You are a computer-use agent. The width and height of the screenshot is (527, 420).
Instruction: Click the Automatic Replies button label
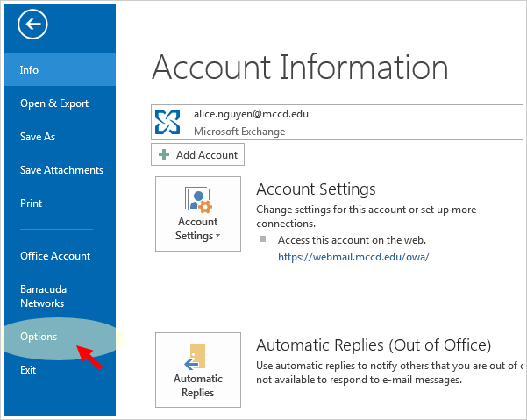tap(198, 386)
